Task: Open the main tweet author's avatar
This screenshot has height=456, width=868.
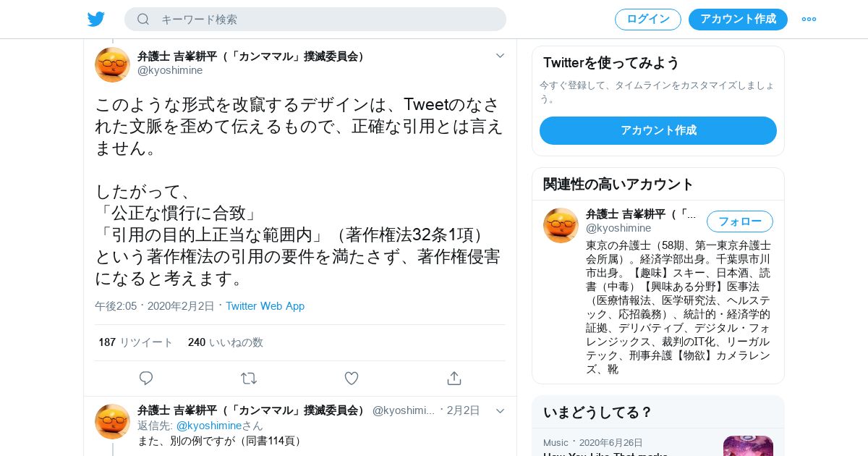Action: pyautogui.click(x=112, y=64)
